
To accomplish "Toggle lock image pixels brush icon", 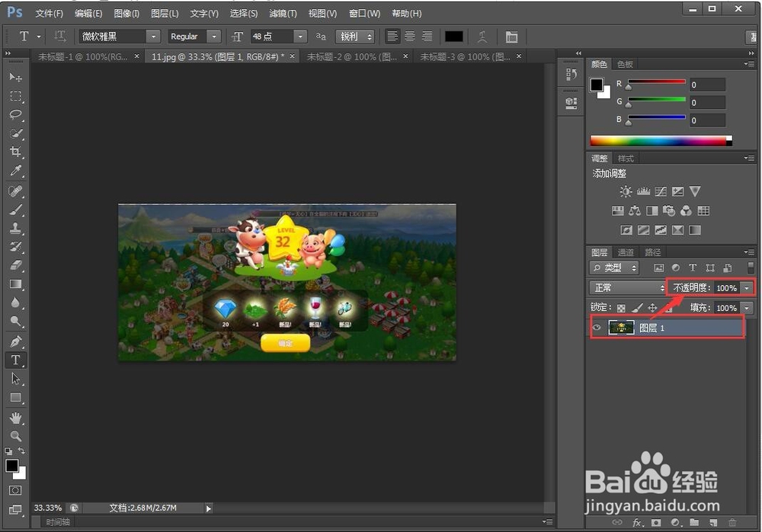I will point(636,307).
